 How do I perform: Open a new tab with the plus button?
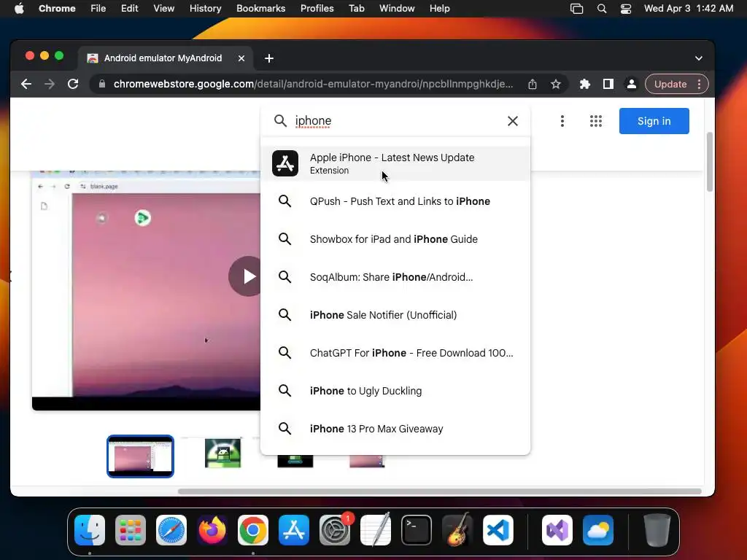pyautogui.click(x=269, y=58)
